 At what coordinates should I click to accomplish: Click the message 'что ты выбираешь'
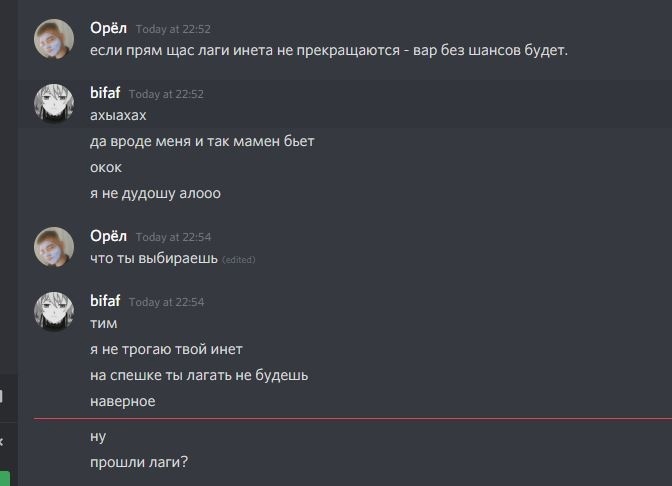pyautogui.click(x=153, y=259)
